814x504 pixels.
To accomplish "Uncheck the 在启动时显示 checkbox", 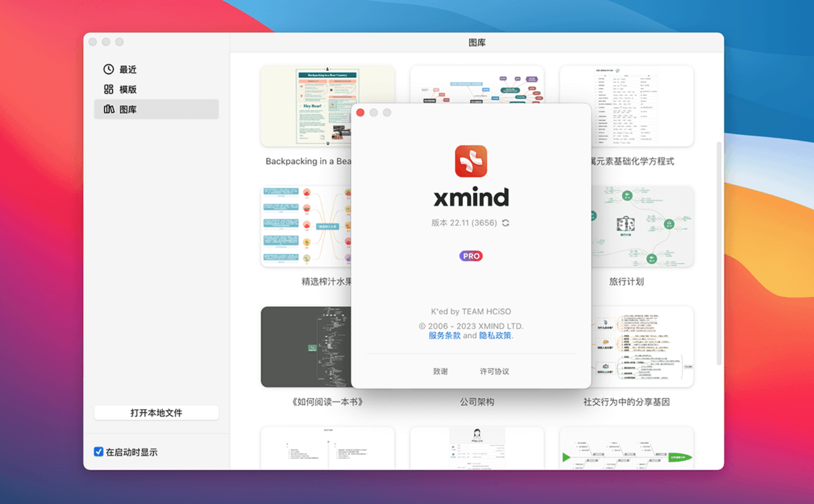I will point(98,452).
